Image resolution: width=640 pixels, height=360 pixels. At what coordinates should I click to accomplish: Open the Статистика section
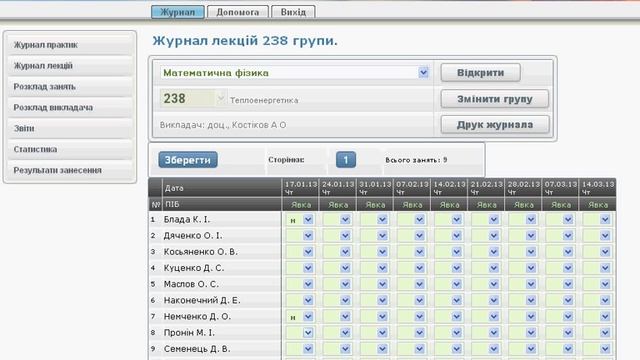70,149
